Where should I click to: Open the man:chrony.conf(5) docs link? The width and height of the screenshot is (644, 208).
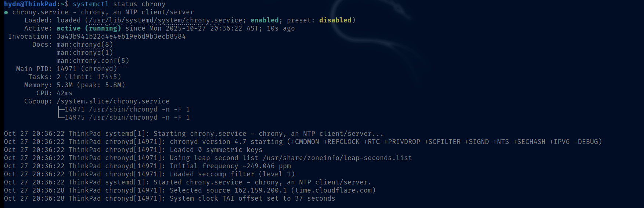[x=93, y=61]
